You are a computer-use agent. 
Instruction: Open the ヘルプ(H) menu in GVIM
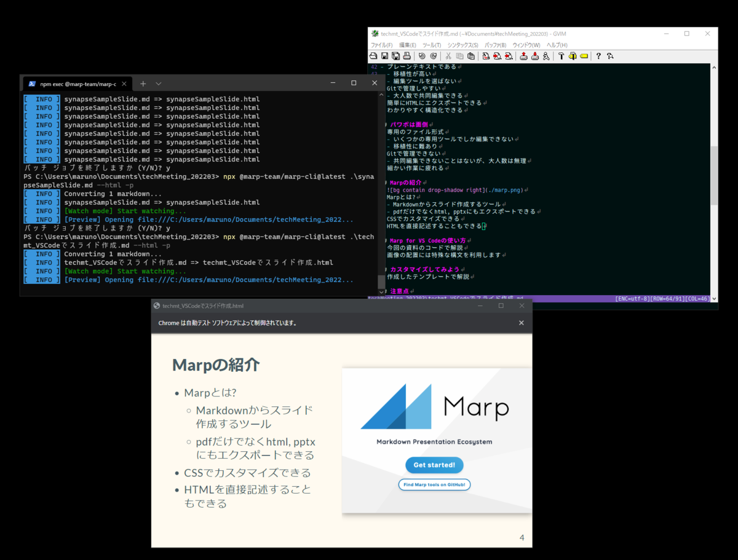pos(557,45)
